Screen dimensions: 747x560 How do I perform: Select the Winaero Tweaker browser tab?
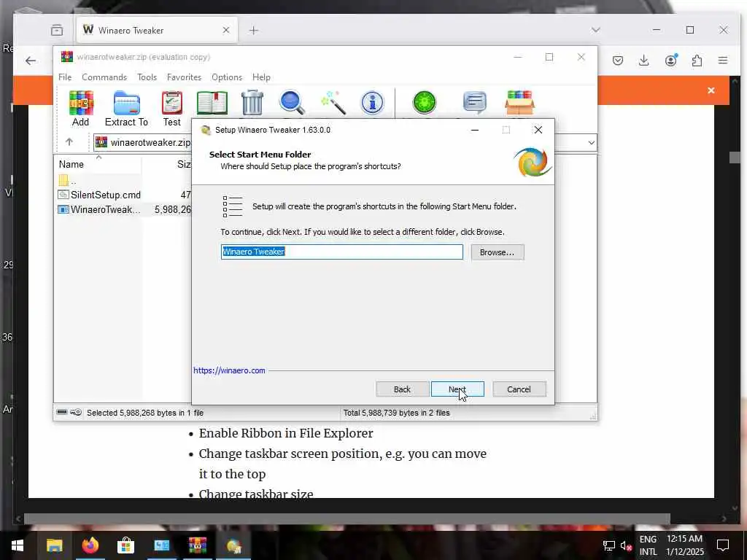point(156,30)
